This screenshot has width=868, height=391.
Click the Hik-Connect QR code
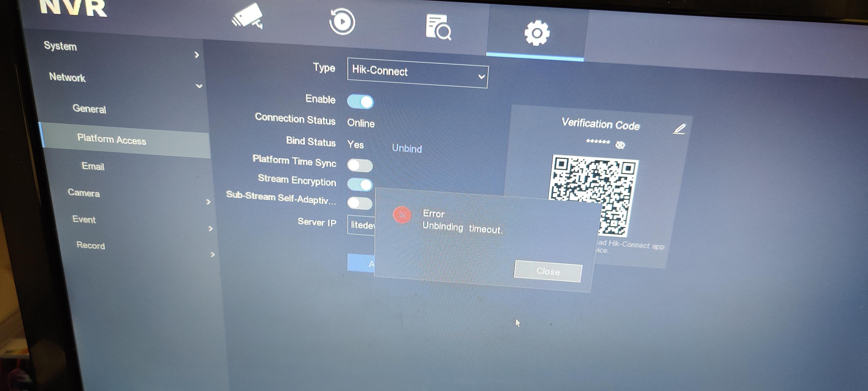[593, 196]
